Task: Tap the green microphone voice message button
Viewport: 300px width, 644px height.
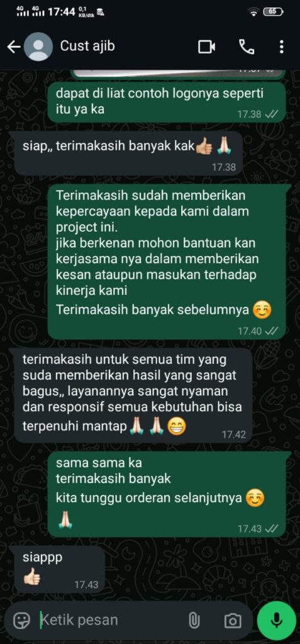Action: [x=277, y=621]
